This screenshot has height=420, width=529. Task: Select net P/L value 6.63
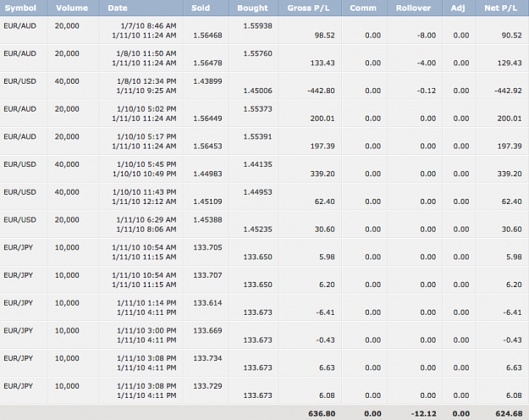[514, 367]
